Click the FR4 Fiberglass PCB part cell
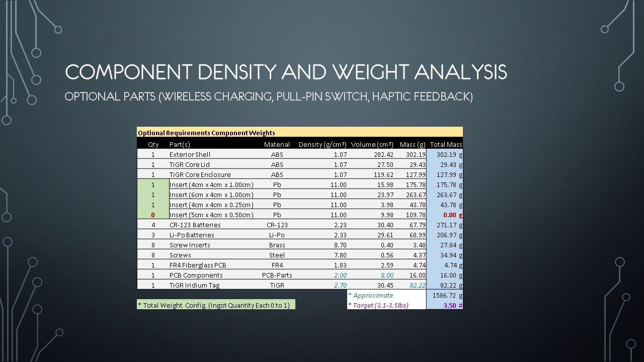The image size is (644, 362). (197, 265)
